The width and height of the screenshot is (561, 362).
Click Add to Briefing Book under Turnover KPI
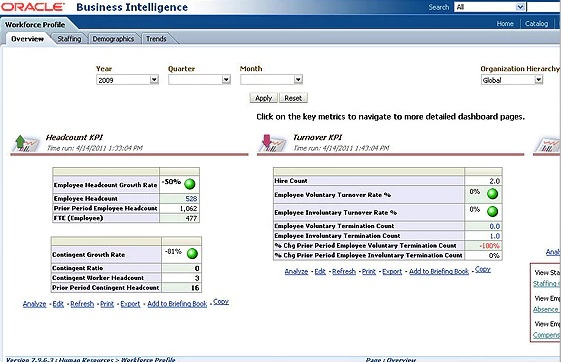tap(439, 272)
